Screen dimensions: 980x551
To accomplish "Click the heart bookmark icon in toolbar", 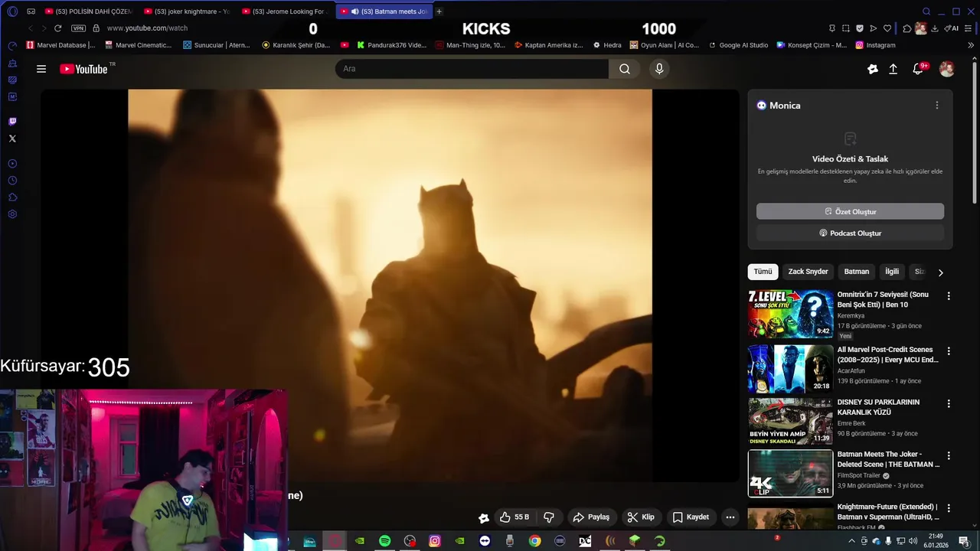I will (x=887, y=28).
